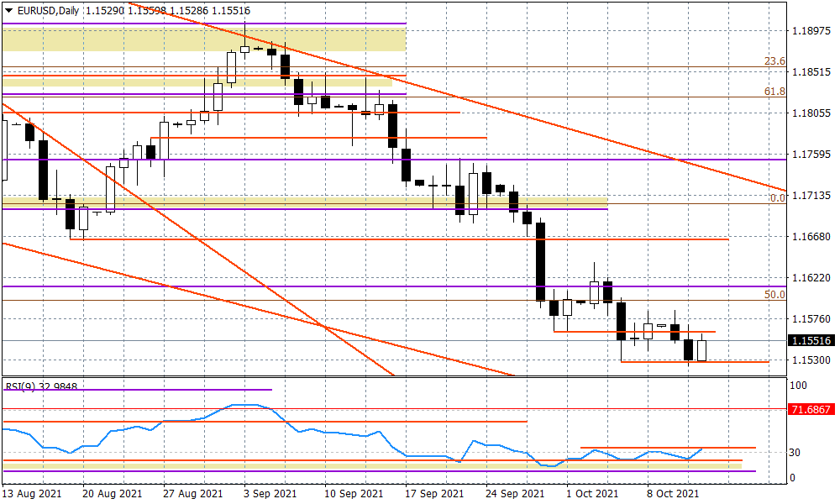Select the 0.0 Fibonacci level label
The height and width of the screenshot is (504, 840).
click(x=778, y=198)
